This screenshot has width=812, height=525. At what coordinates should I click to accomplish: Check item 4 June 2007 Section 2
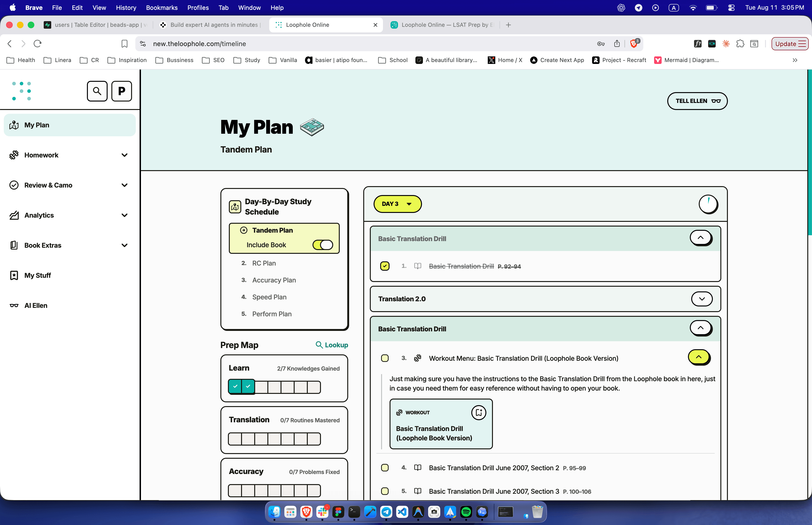(x=385, y=468)
